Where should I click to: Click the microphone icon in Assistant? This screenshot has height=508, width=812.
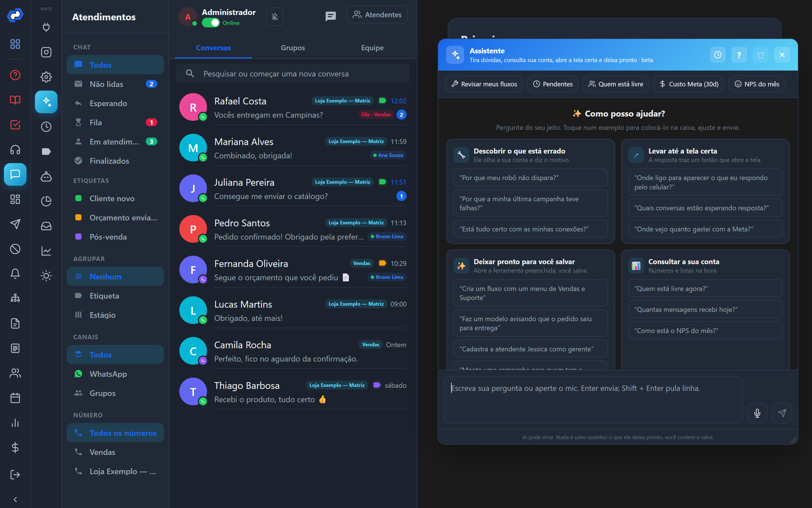[x=757, y=413]
